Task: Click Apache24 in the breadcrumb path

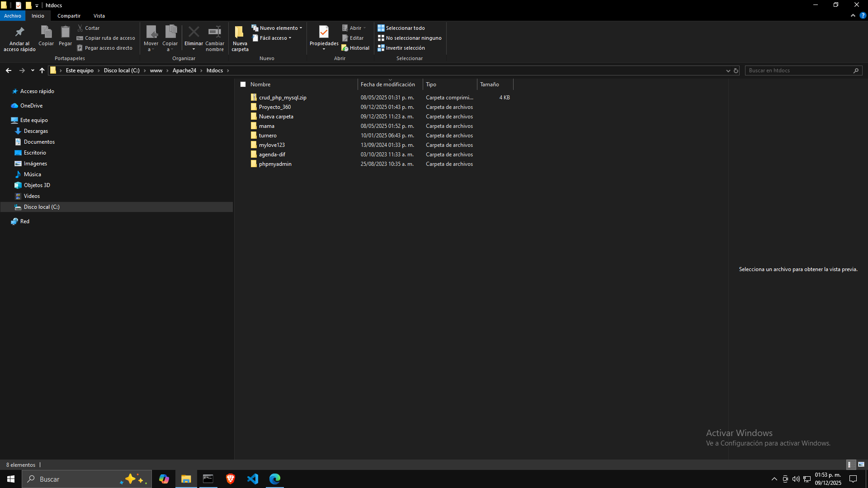Action: click(184, 70)
